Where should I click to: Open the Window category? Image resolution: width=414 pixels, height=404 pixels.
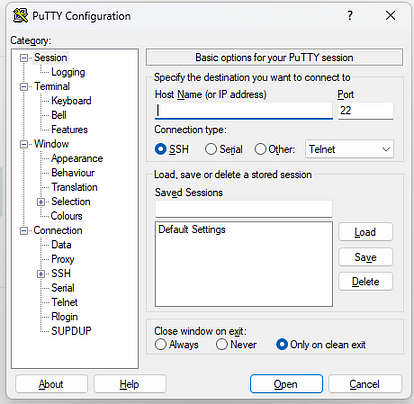[51, 144]
